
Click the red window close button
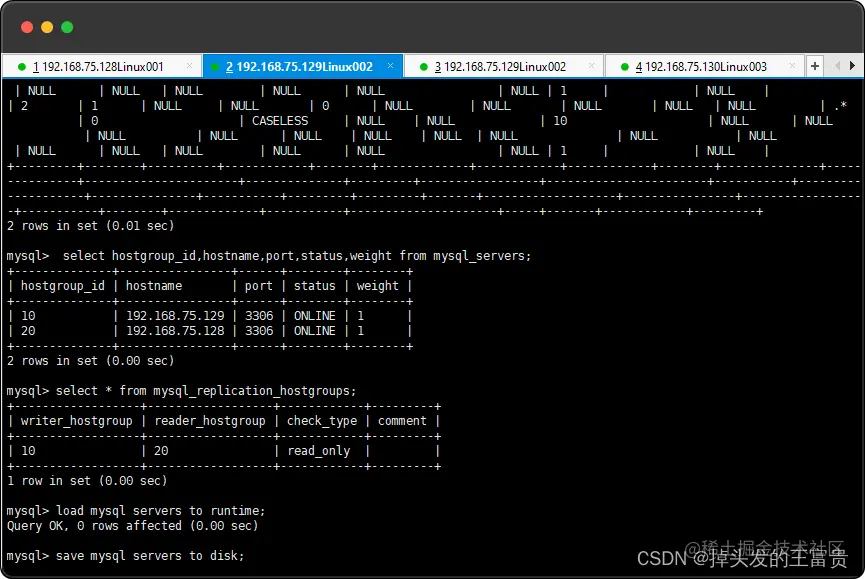[27, 27]
